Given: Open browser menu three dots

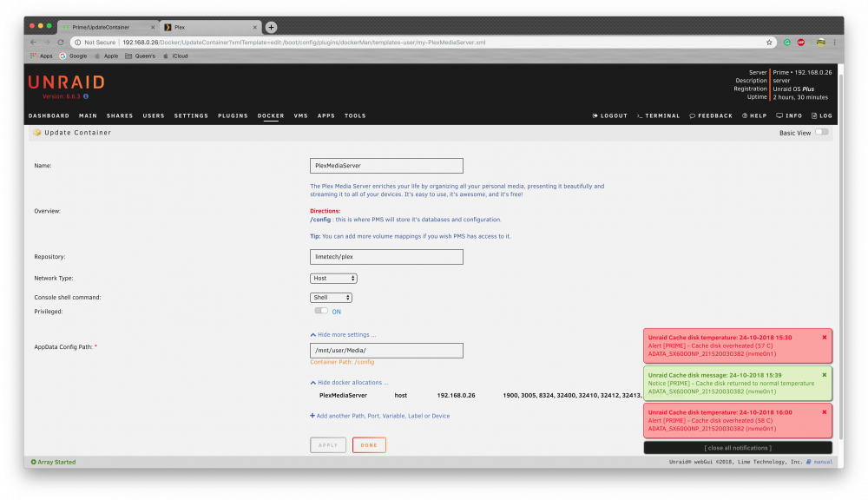Looking at the screenshot, I should tap(834, 42).
